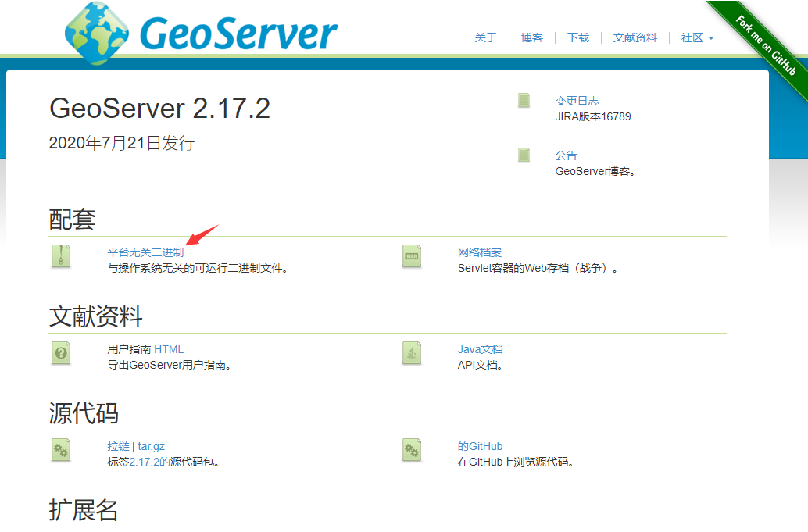Click the gears icon beside 的GitHub
The image size is (808, 532).
(412, 450)
